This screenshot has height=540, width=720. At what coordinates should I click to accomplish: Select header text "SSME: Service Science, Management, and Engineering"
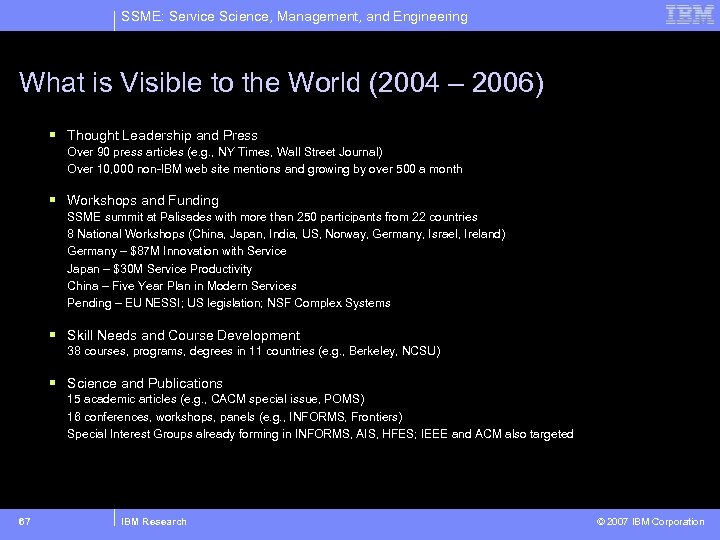[294, 17]
